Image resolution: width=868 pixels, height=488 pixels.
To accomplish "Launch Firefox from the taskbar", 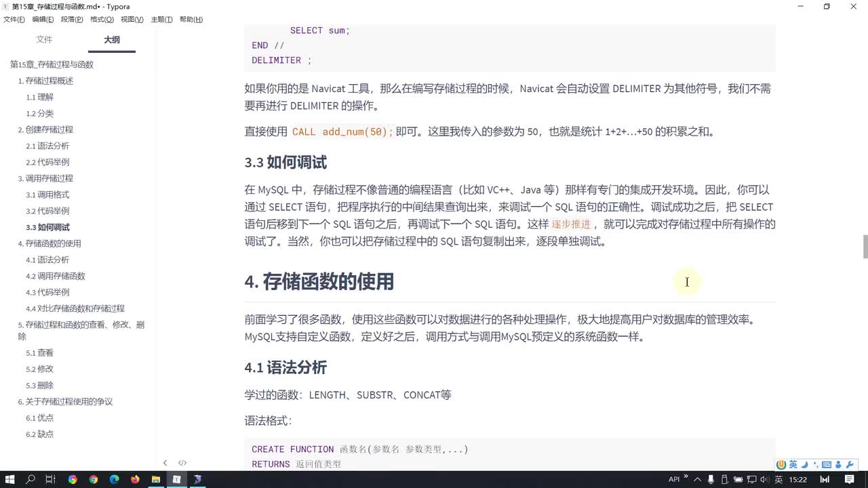I will (x=135, y=479).
